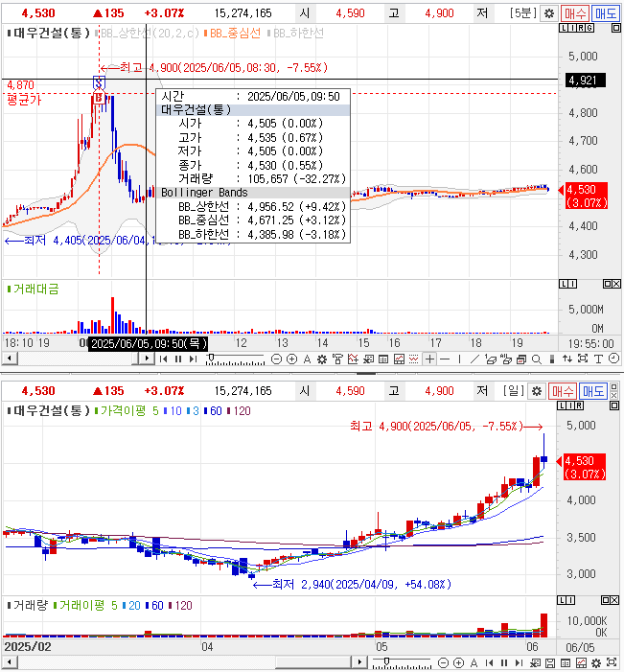624x672 pixels.
Task: Close the 거래대금 indicator panel
Action: (x=616, y=284)
